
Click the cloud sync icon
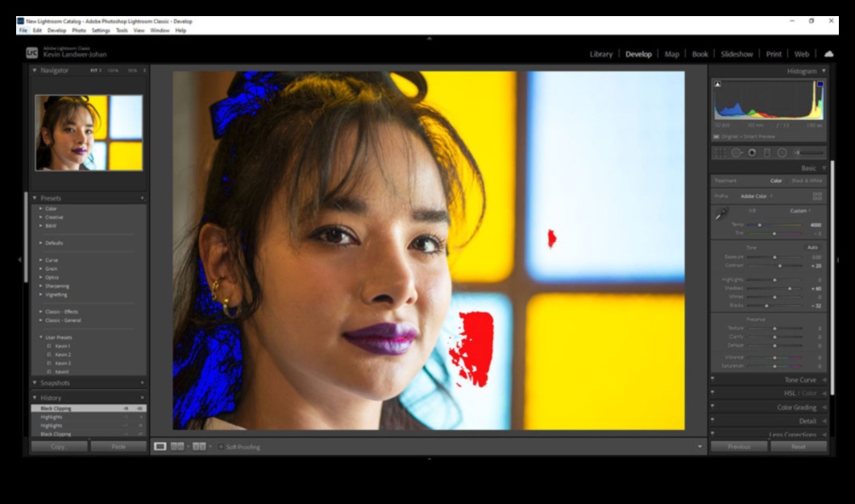pos(829,53)
